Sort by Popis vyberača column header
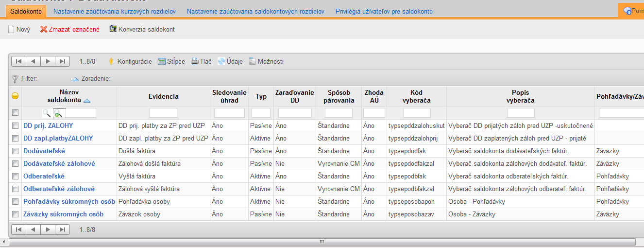Viewport: 644px width, 248px height. pyautogui.click(x=520, y=96)
